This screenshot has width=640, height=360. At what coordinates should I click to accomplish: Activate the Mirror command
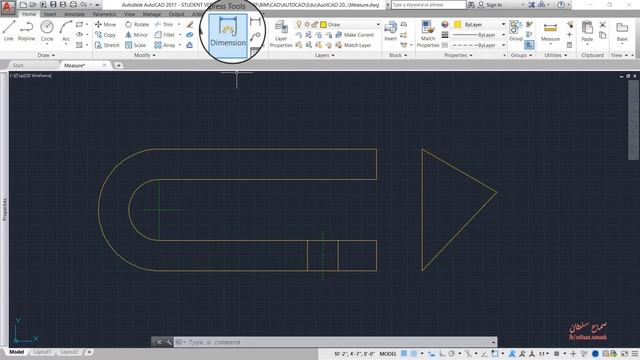[136, 35]
